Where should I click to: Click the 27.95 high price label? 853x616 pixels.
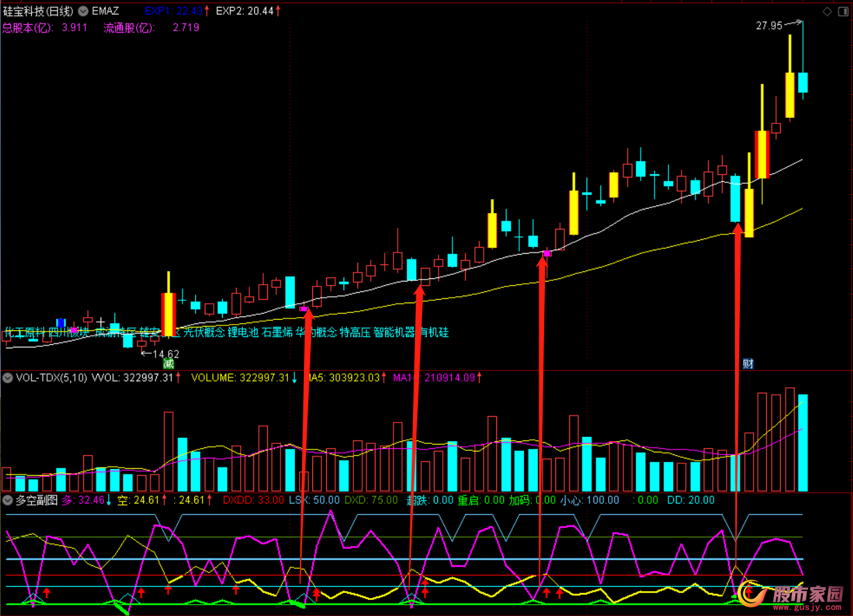[769, 26]
